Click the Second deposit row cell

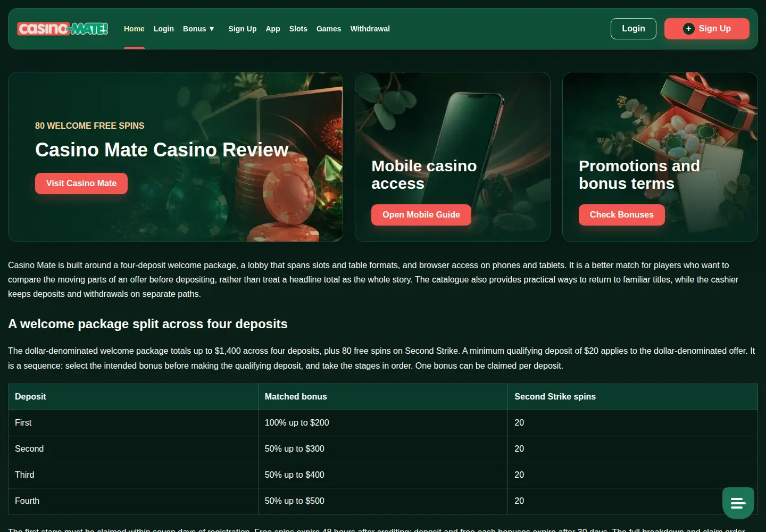click(133, 449)
